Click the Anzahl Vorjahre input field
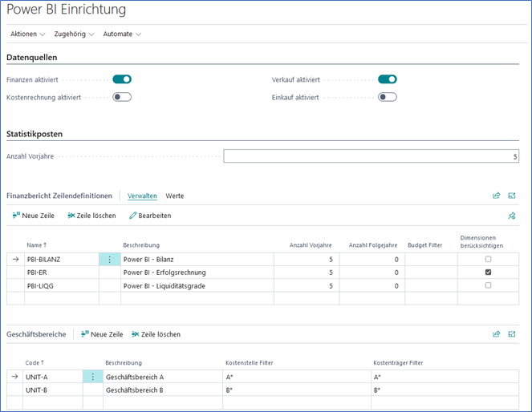This screenshot has width=532, height=412. coord(371,156)
